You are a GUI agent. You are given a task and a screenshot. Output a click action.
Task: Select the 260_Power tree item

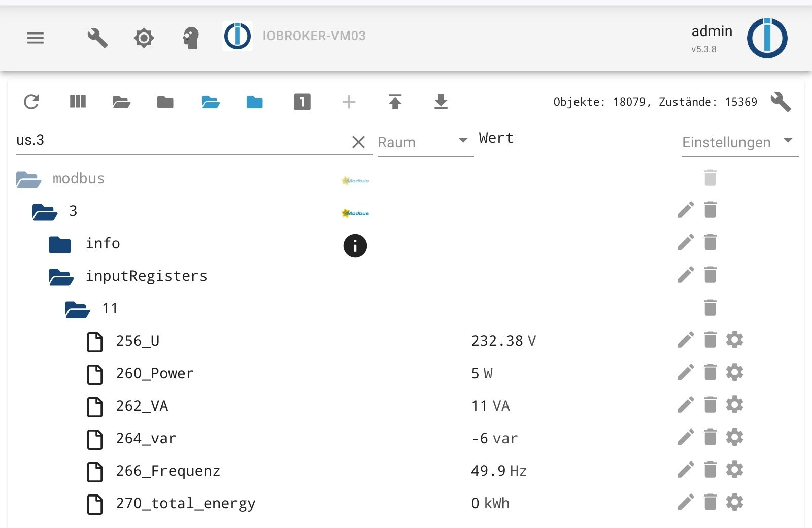click(155, 373)
